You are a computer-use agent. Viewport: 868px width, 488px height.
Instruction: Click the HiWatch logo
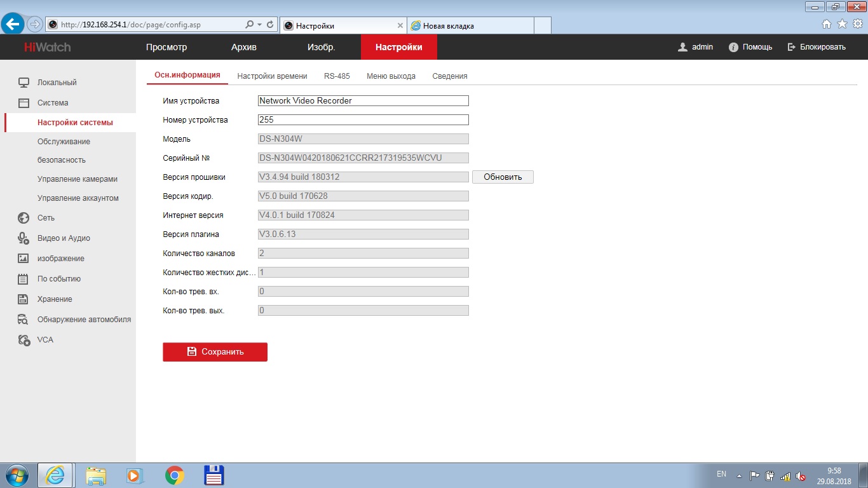[x=48, y=47]
